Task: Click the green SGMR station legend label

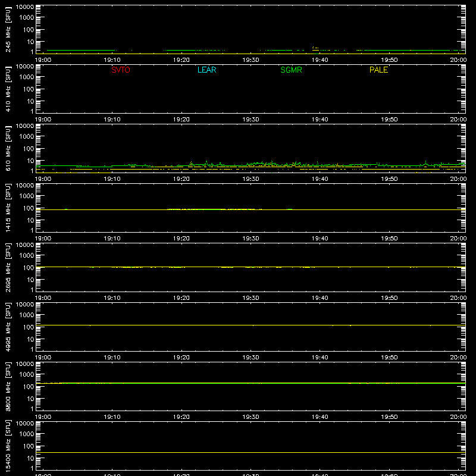Action: (x=291, y=70)
